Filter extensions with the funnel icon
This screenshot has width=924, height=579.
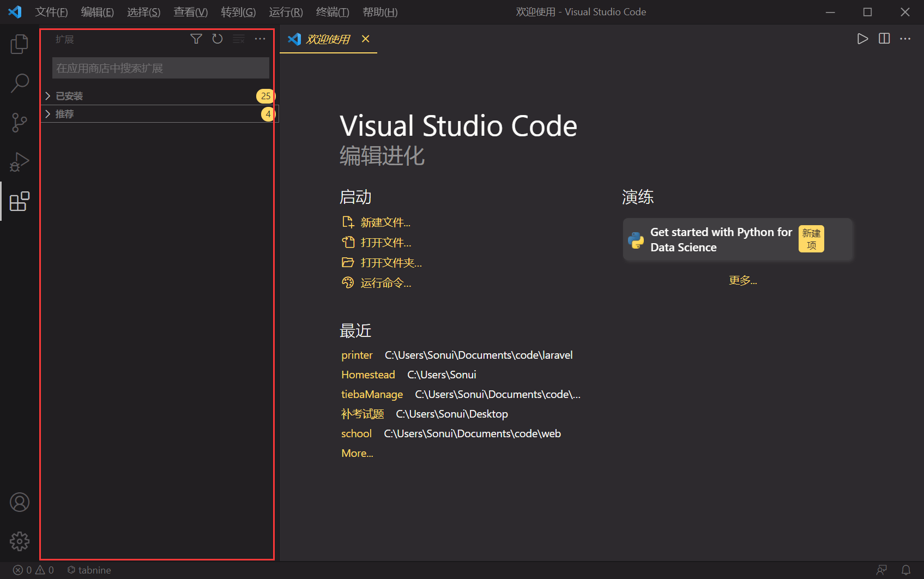click(x=196, y=39)
